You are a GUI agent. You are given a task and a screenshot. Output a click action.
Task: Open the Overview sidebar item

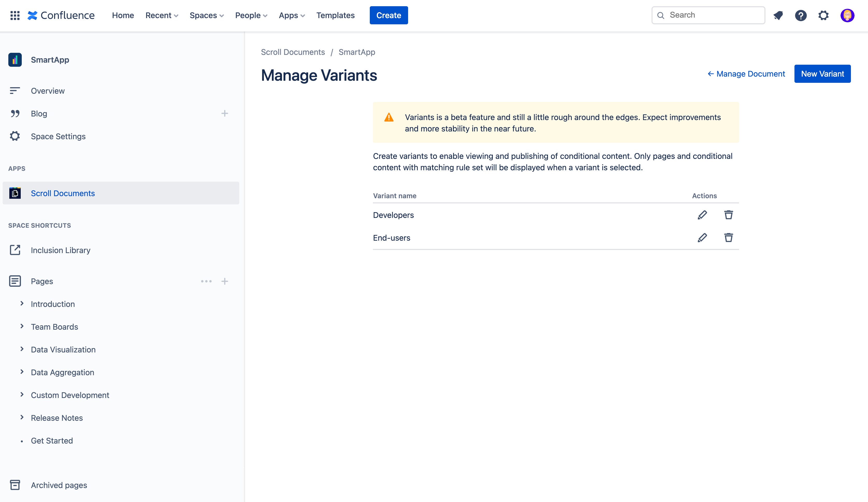pos(121,91)
